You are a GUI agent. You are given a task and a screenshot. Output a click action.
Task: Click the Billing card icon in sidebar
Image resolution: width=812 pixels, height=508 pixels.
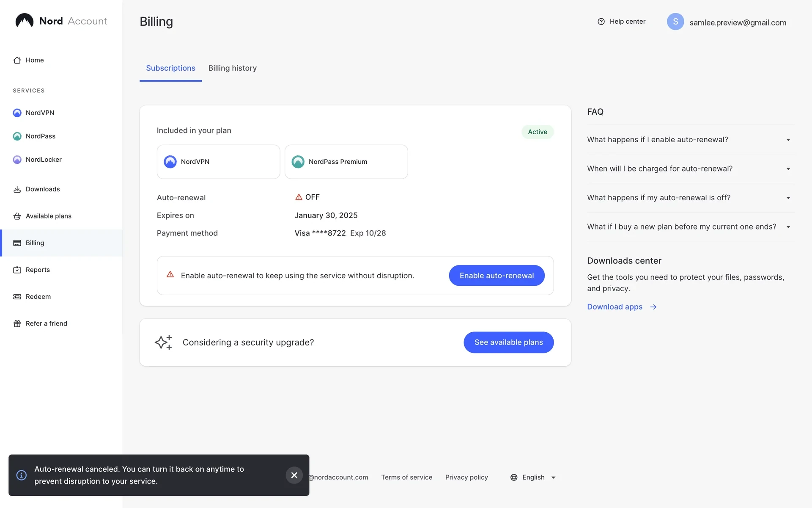tap(17, 243)
